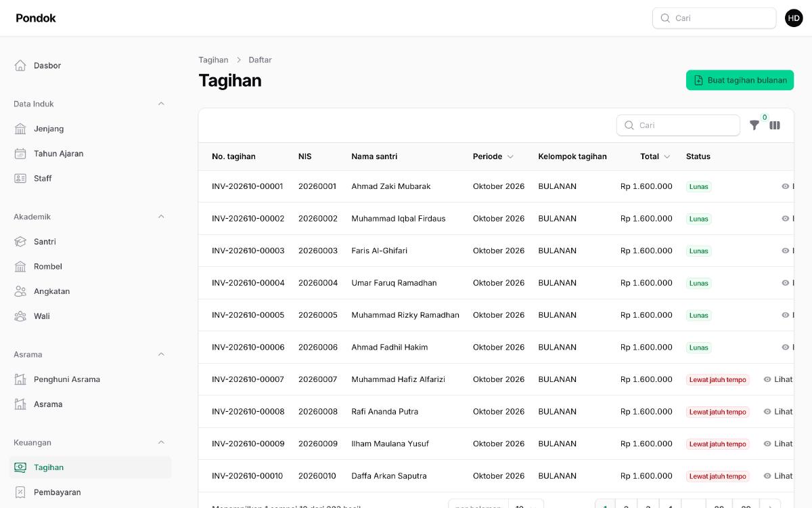Screen dimensions: 812x508
Task: Open Tahun Ajaran calendar icon
Action: 20,154
